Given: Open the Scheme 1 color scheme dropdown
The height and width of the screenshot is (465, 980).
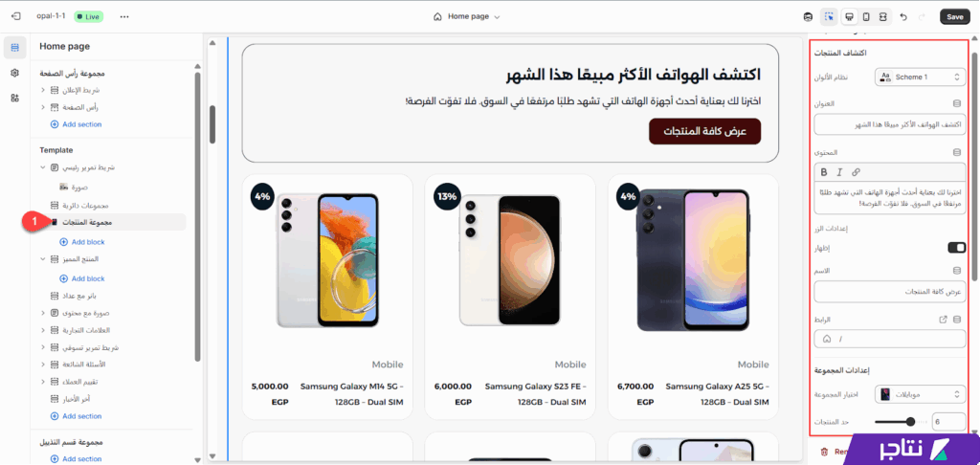Looking at the screenshot, I should 920,77.
